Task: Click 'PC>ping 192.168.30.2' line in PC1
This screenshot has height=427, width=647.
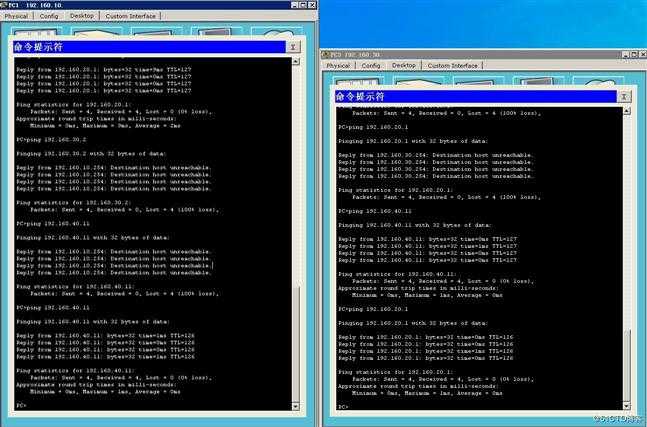Action: (51, 140)
